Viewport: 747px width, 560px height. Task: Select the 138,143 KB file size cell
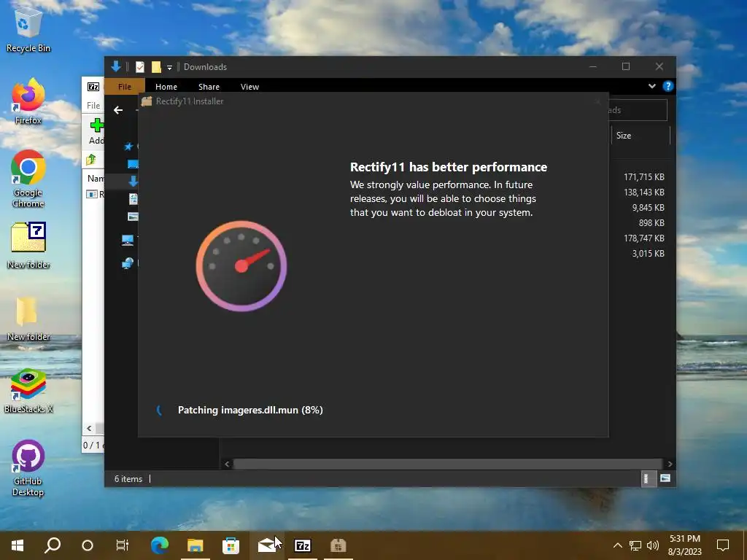click(643, 192)
